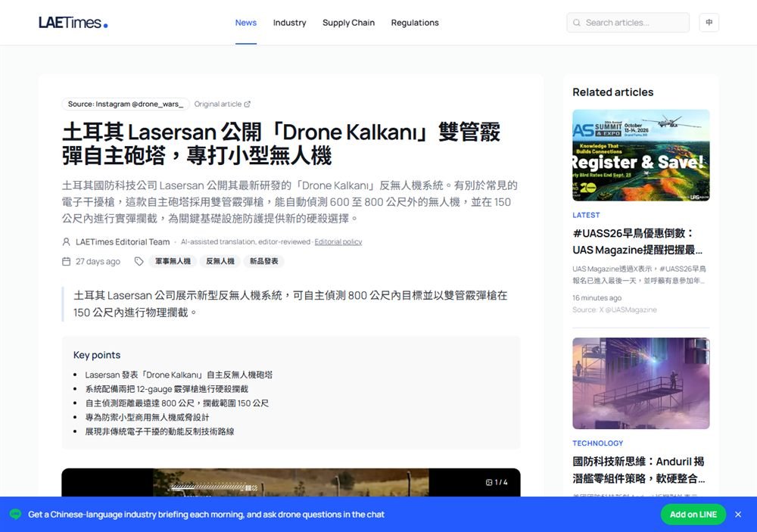View the Editorial policy link
Viewport: 757px width, 532px height.
338,242
